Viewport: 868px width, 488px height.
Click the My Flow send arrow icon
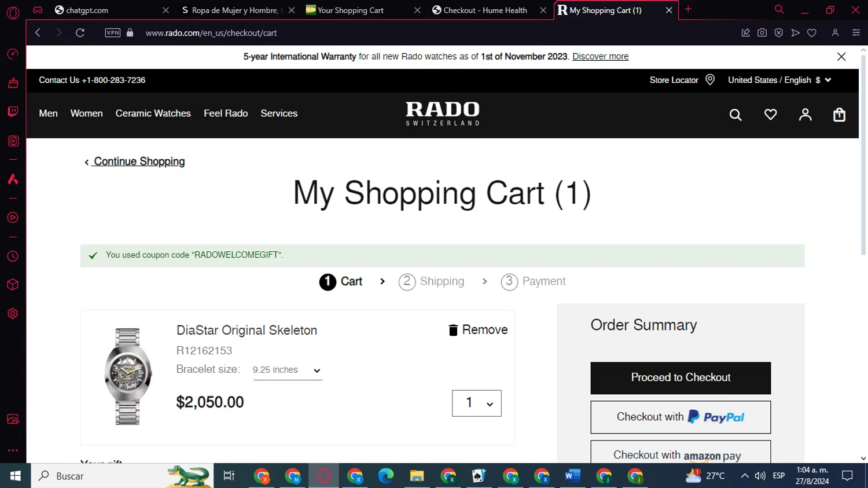pyautogui.click(x=796, y=33)
